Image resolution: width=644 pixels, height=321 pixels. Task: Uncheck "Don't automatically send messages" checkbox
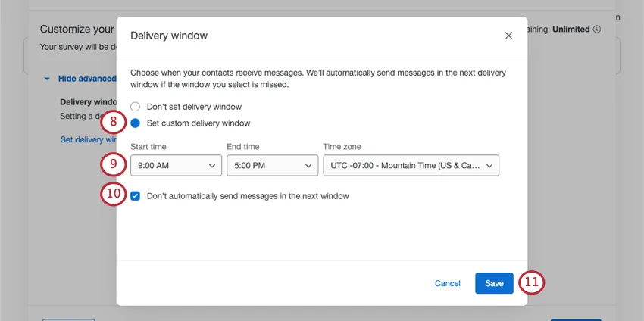[135, 195]
